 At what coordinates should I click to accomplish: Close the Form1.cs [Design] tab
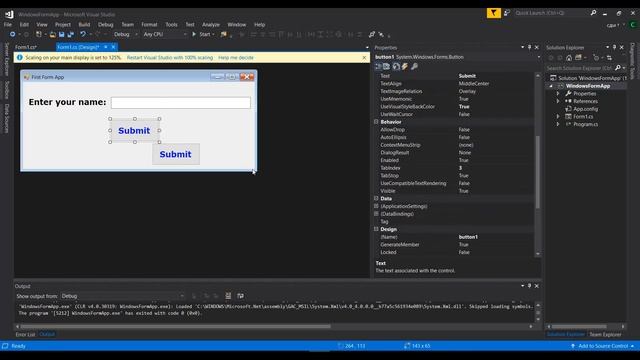pyautogui.click(x=113, y=47)
